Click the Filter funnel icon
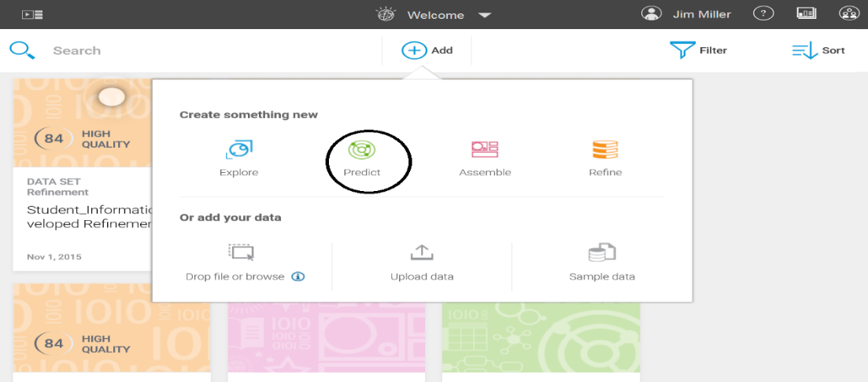Image resolution: width=868 pixels, height=382 pixels. [682, 50]
